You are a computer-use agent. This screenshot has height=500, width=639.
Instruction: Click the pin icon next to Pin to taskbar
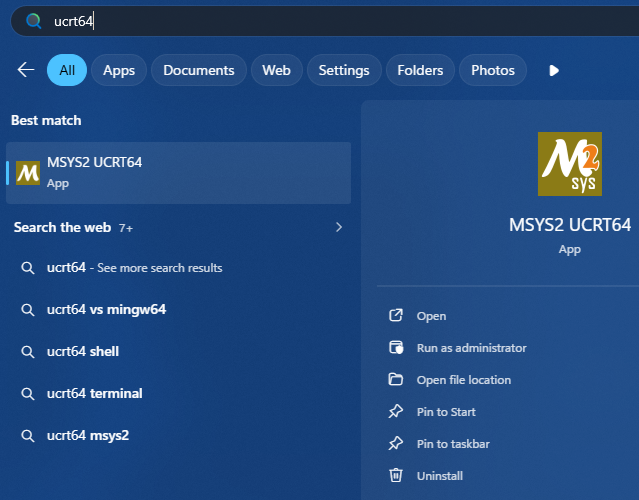[x=396, y=443]
